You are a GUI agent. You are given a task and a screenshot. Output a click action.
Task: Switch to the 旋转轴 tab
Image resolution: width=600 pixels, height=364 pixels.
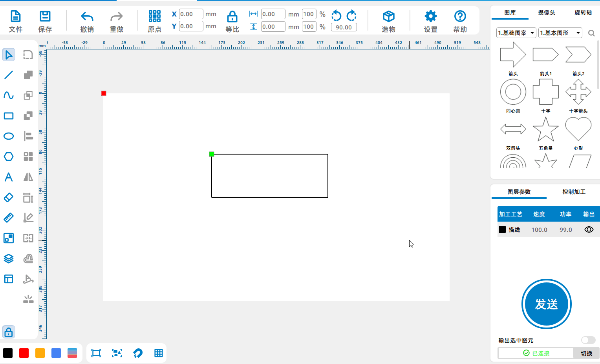[x=583, y=13]
